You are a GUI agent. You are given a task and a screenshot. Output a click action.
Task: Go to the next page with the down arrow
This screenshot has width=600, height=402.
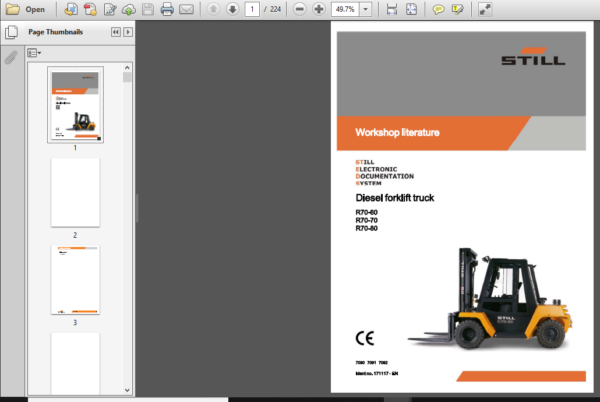(x=232, y=9)
